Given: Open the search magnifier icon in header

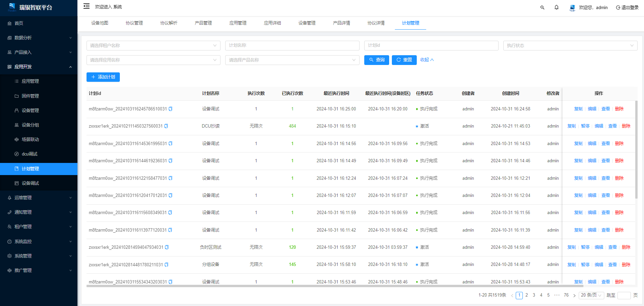Looking at the screenshot, I should (x=542, y=7).
